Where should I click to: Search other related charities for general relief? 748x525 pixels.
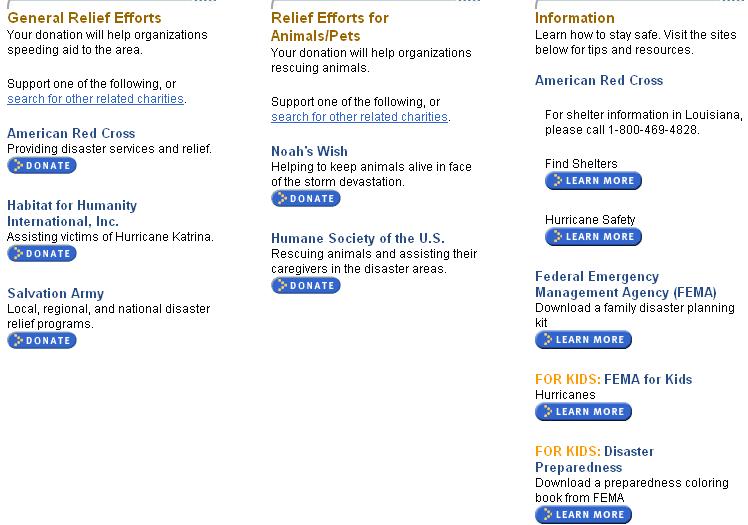click(95, 99)
